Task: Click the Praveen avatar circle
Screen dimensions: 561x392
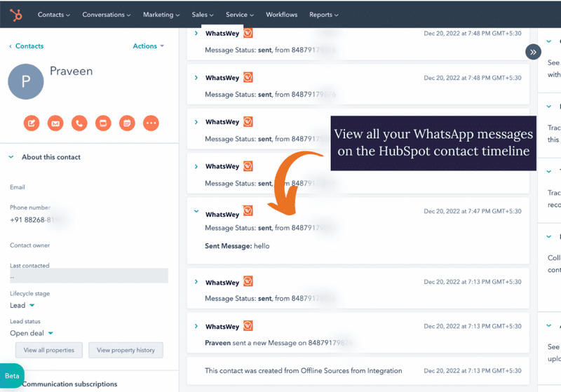Action: 26,81
